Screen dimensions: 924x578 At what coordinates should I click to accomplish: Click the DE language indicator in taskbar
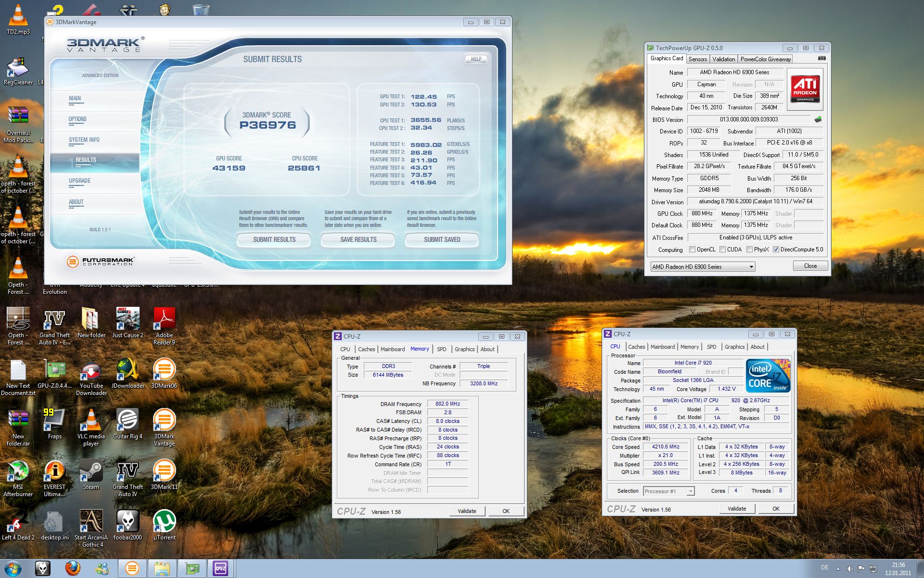824,568
